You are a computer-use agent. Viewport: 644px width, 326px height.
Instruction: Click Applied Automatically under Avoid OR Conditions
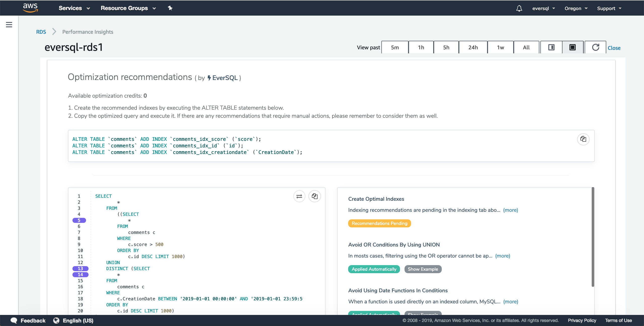click(374, 269)
